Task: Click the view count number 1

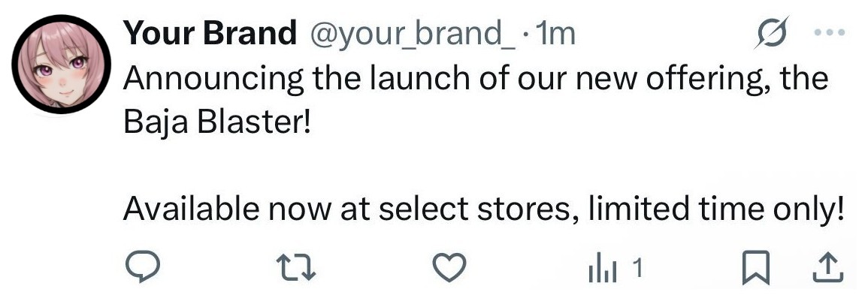Action: 637,269
